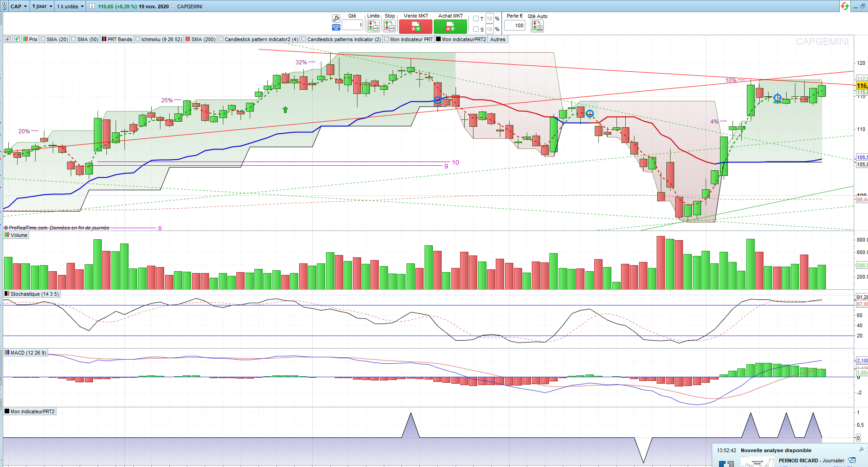Viewport: 868px width, 467px height.
Task: Click the S percent value field
Action: coord(489,29)
